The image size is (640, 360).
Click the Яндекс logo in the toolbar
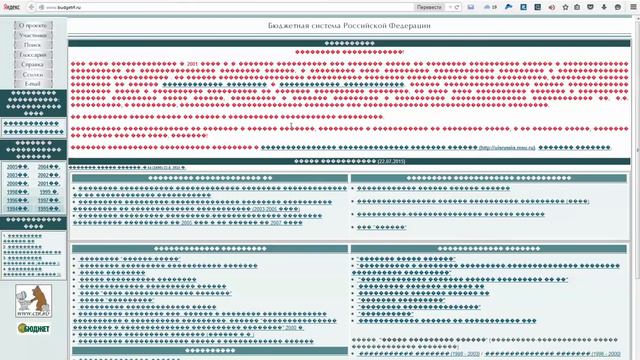[12, 7]
